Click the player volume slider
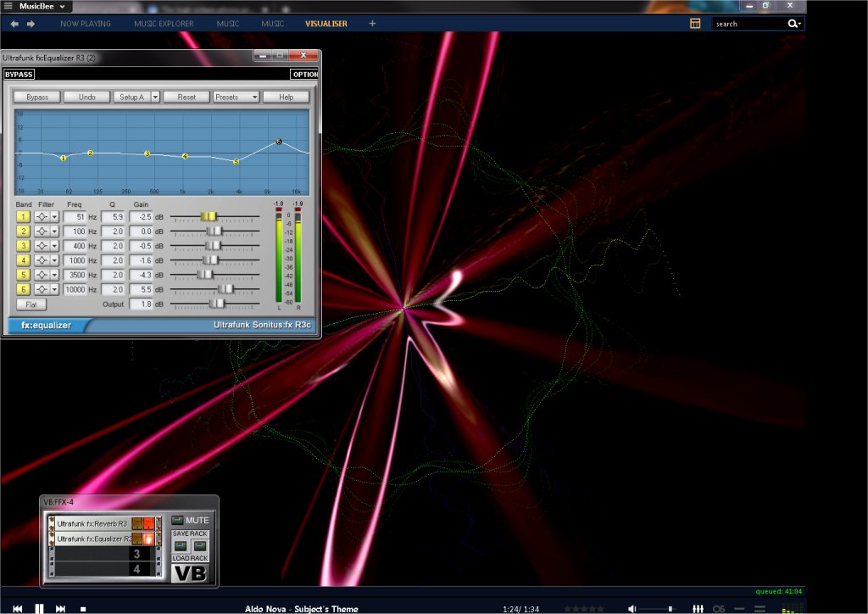 (658, 609)
